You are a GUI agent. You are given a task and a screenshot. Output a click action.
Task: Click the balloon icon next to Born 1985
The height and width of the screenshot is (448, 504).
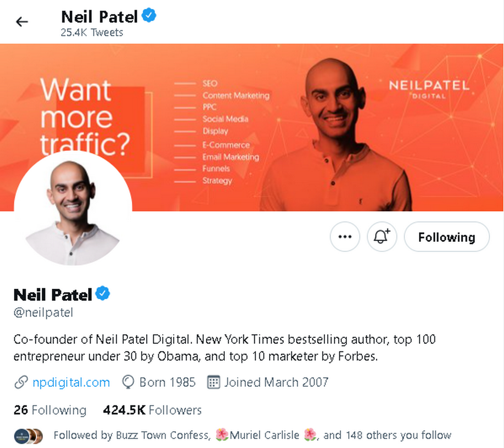click(128, 382)
